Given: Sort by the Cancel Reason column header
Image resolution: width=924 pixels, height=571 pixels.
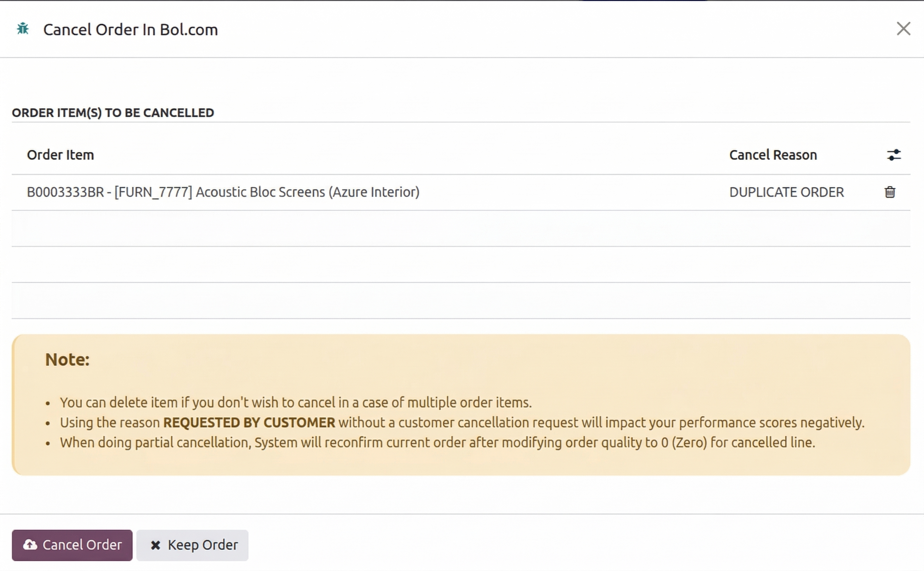Looking at the screenshot, I should [773, 155].
